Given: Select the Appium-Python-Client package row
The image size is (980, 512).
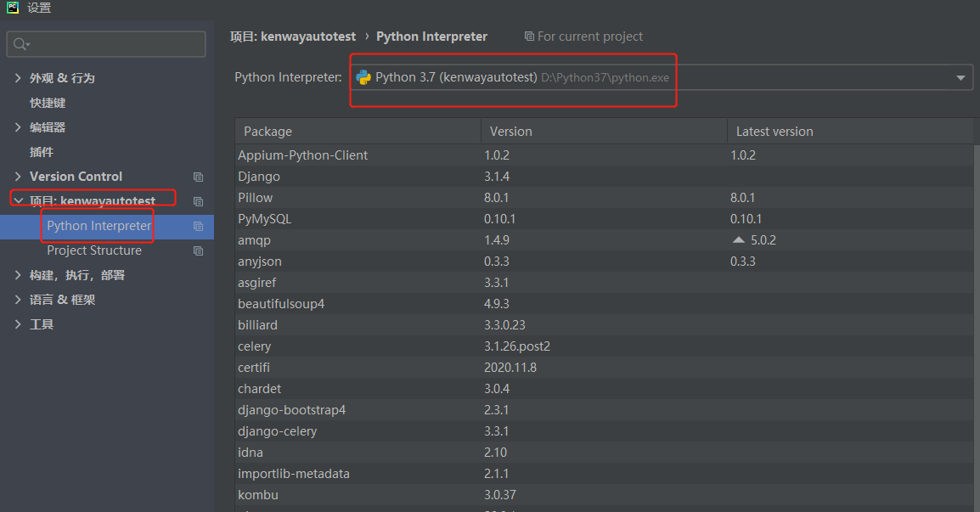Looking at the screenshot, I should tap(605, 155).
